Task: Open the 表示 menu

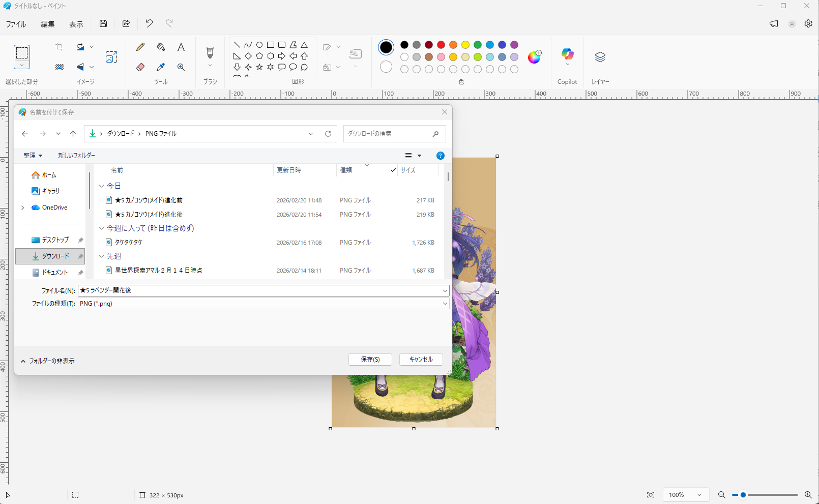Action: (x=76, y=24)
